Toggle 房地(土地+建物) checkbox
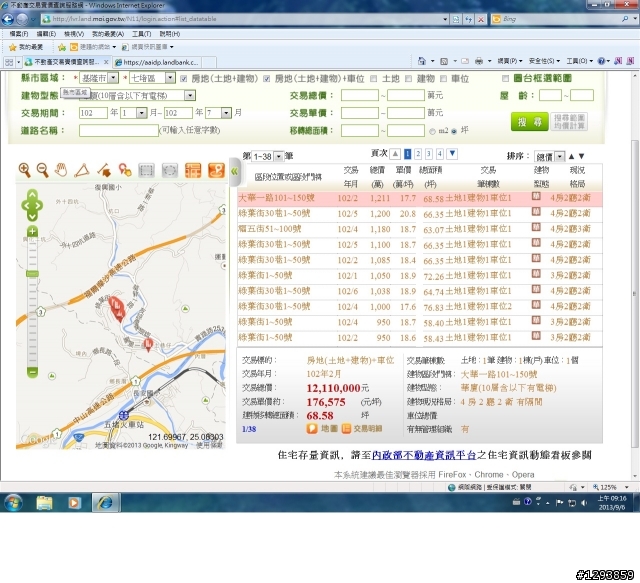The width and height of the screenshot is (640, 583). point(184,79)
